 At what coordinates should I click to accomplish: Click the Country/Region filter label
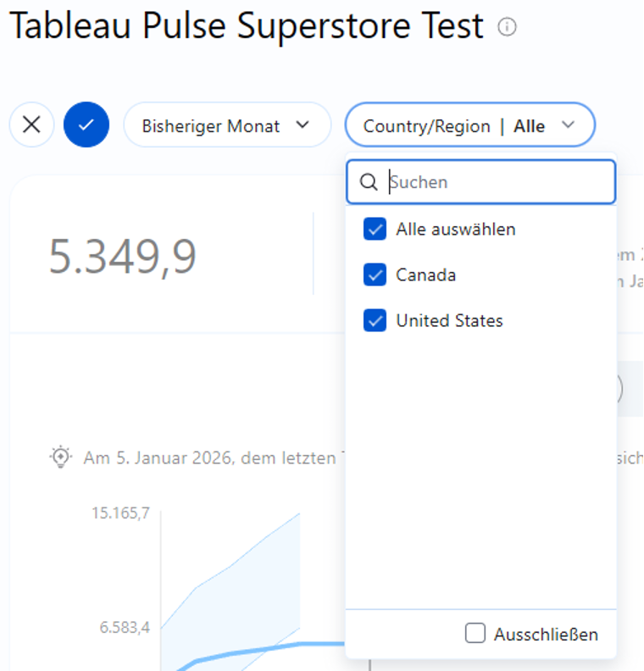[426, 126]
